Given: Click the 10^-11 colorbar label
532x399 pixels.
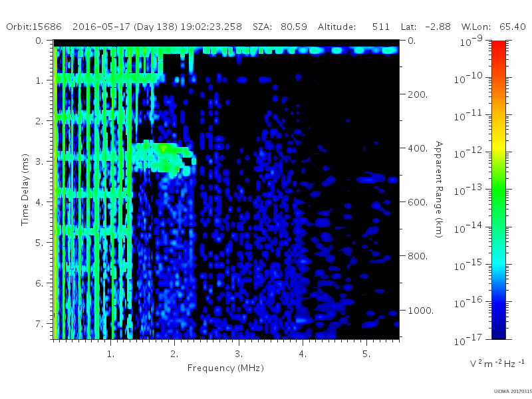Looking at the screenshot, I should pos(468,116).
